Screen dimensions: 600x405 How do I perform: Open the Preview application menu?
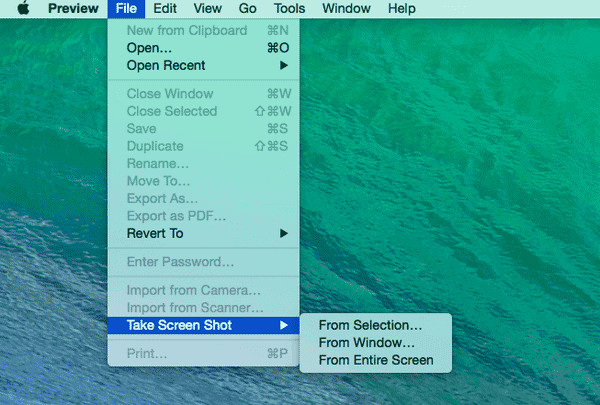[x=73, y=8]
